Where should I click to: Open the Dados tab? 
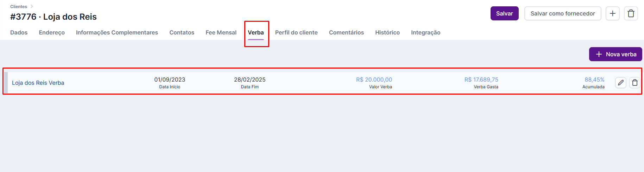(19, 32)
